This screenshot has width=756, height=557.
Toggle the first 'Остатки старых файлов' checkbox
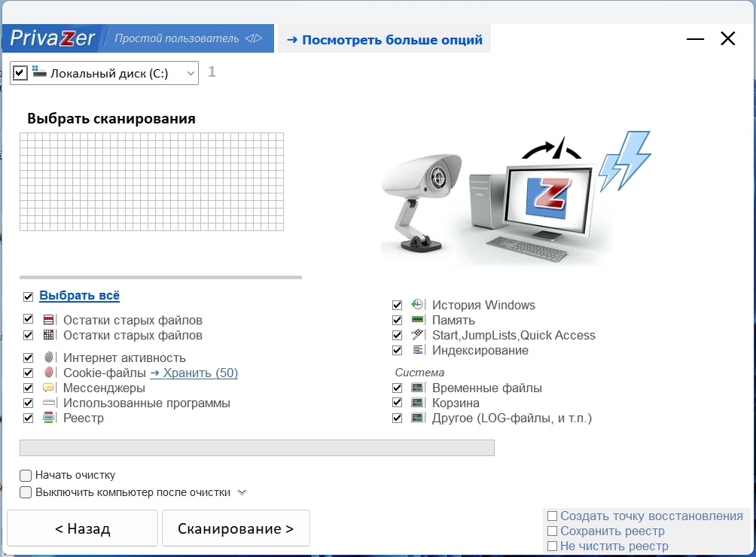click(28, 319)
